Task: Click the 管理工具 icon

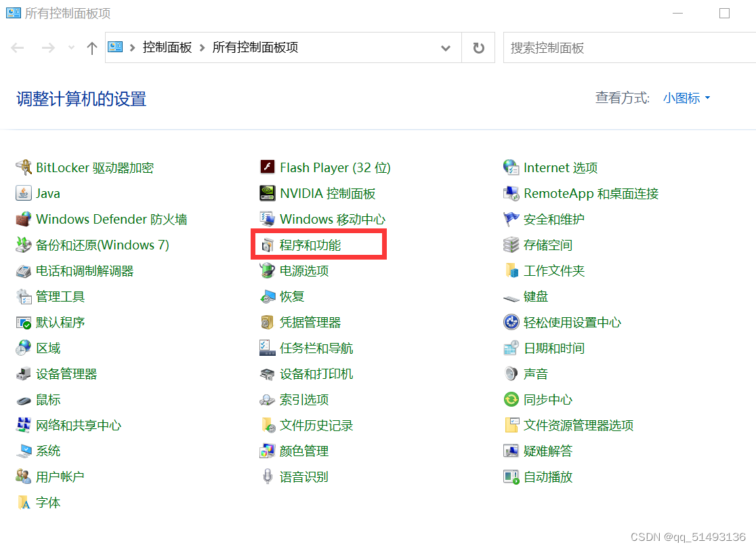Action: 24,296
